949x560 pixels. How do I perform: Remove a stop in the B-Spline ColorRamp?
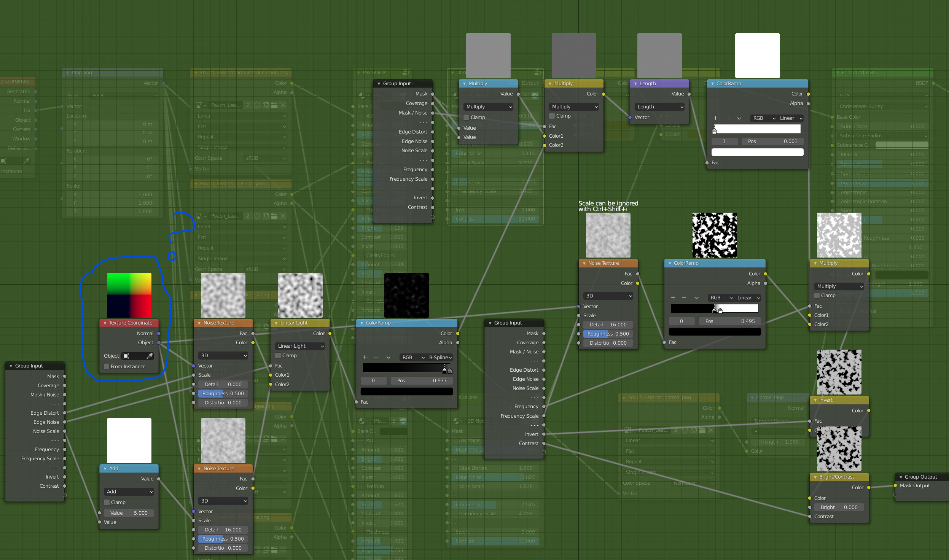(x=376, y=357)
